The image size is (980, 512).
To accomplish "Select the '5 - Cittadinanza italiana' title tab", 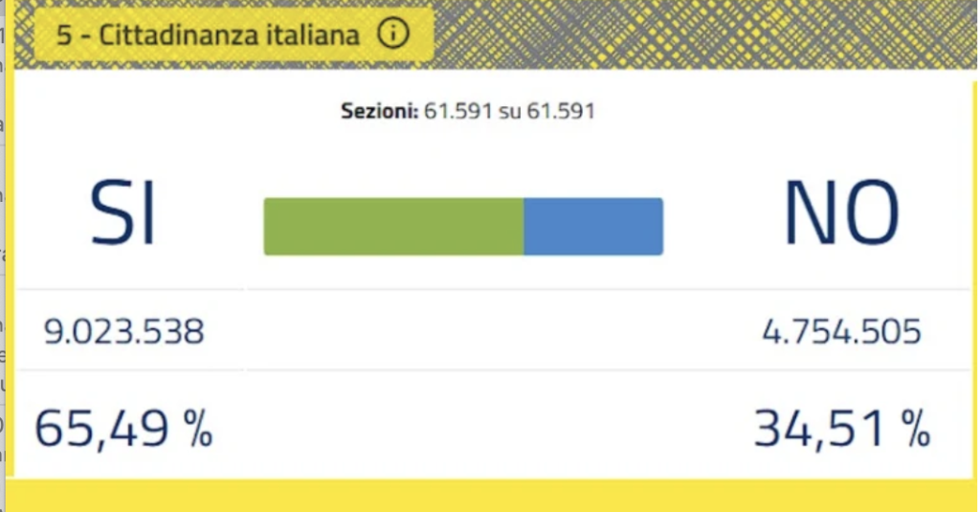I will 208,36.
